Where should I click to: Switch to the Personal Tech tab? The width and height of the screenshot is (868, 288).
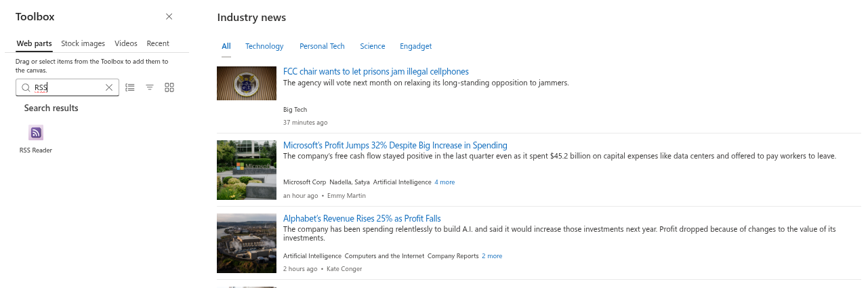coord(322,46)
